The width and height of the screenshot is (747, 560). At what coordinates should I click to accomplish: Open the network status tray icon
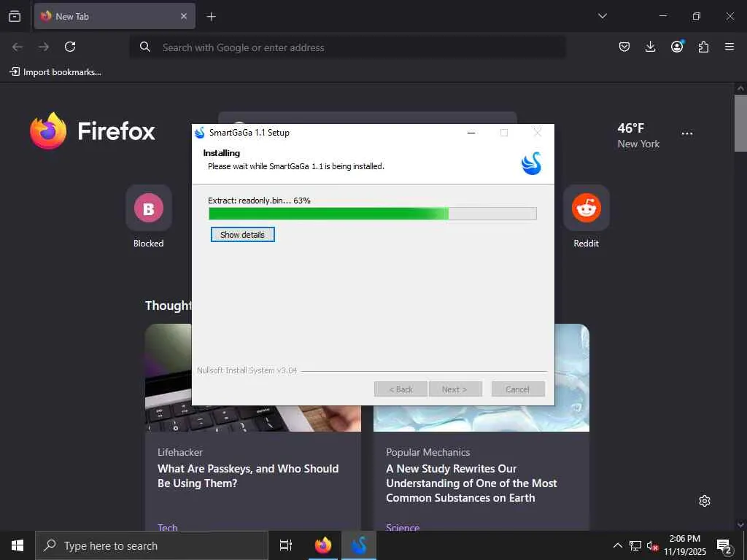635,545
